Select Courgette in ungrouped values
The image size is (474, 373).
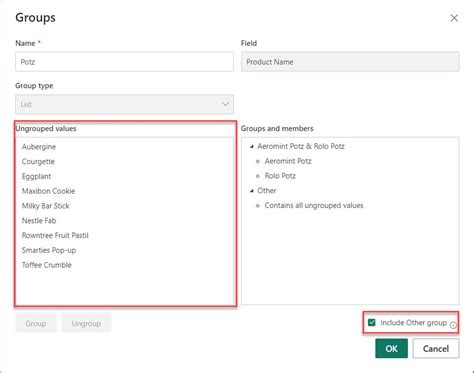point(38,162)
